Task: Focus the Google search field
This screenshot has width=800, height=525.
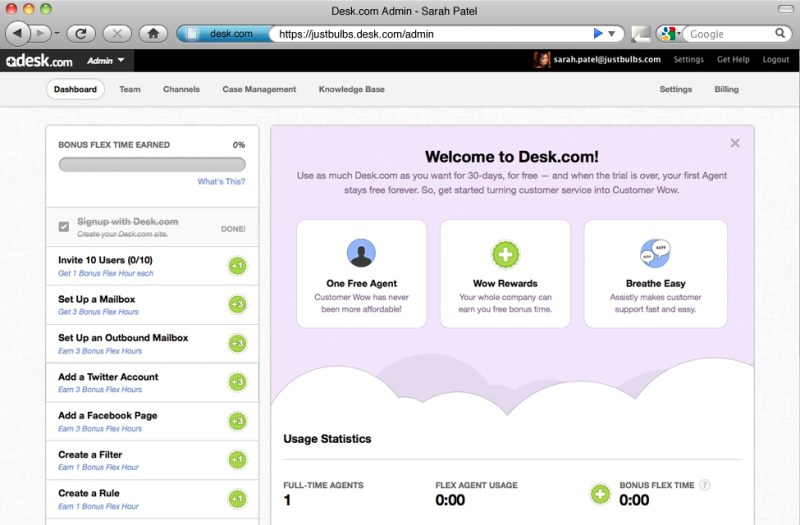Action: 730,34
